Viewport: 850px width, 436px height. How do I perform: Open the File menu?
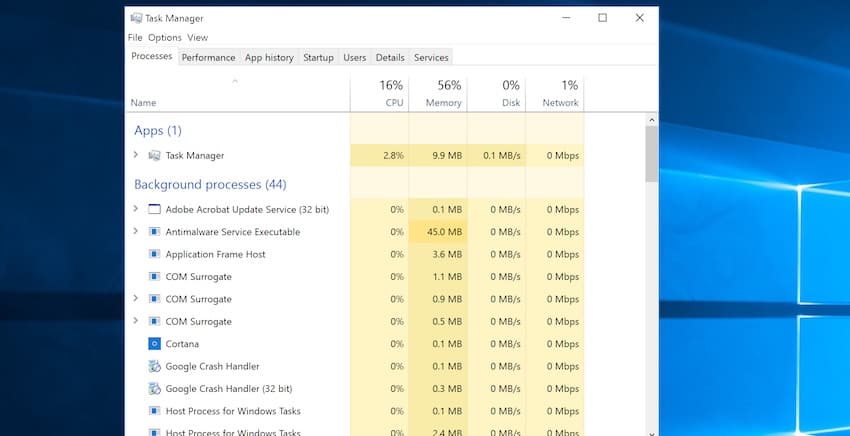coord(135,37)
